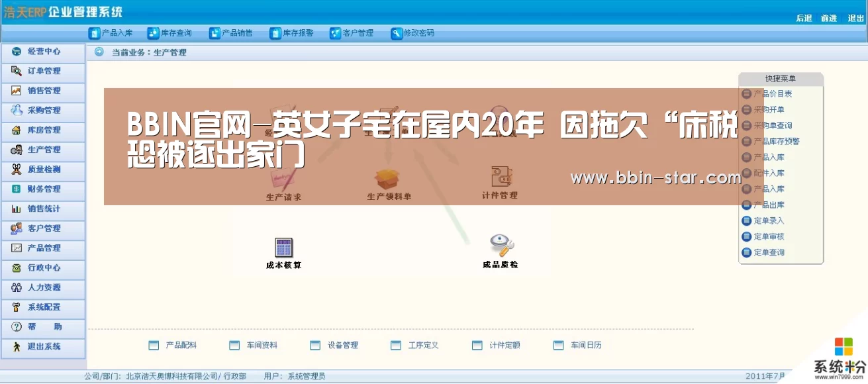The image size is (868, 384).
Task: Open 产品价目表 in the quick menu
Action: 767,94
